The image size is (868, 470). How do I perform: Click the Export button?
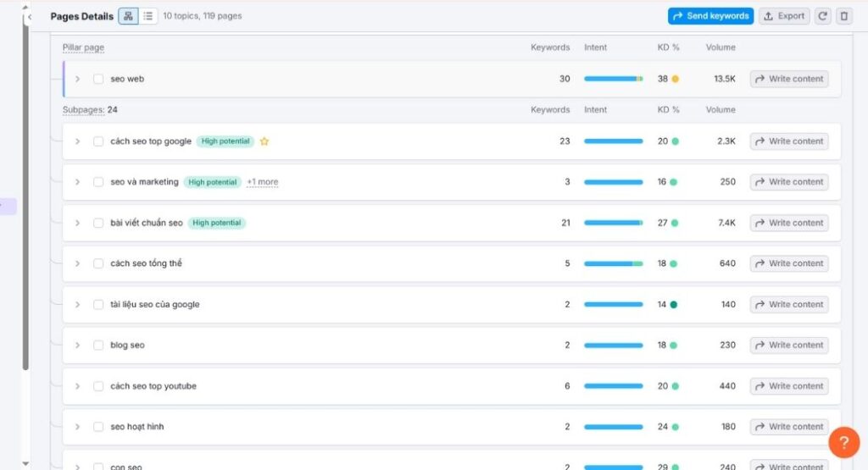tap(784, 16)
